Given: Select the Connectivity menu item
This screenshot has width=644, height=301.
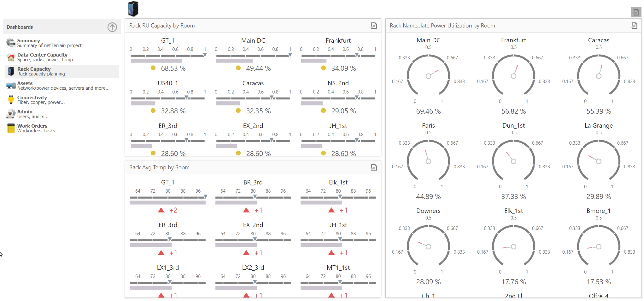Looking at the screenshot, I should (32, 98).
